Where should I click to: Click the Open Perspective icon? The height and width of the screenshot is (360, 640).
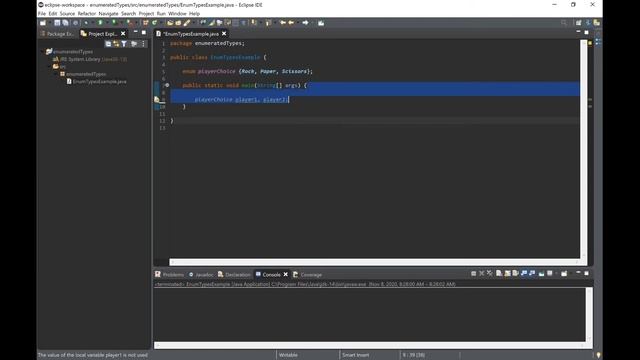tap(578, 23)
